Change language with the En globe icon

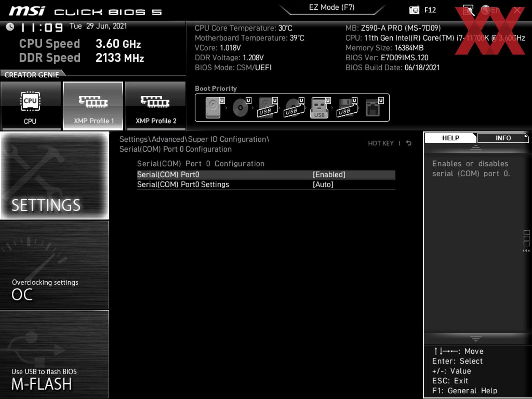click(x=490, y=10)
